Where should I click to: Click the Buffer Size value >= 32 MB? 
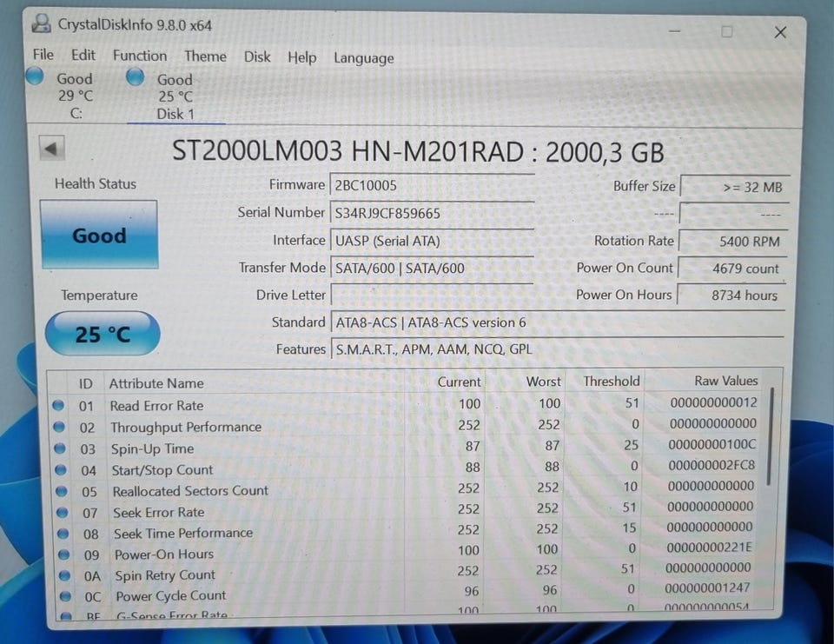click(735, 188)
